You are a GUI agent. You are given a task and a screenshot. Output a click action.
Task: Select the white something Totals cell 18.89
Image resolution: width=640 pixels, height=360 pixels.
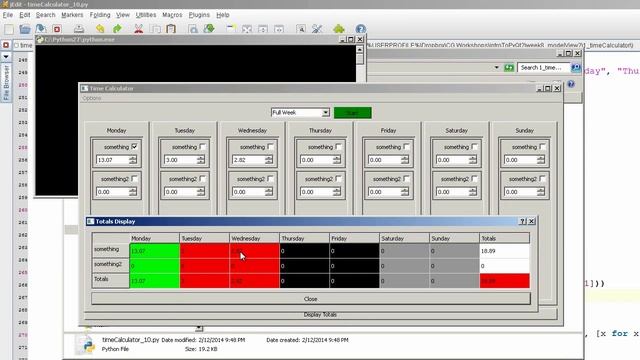coord(504,251)
